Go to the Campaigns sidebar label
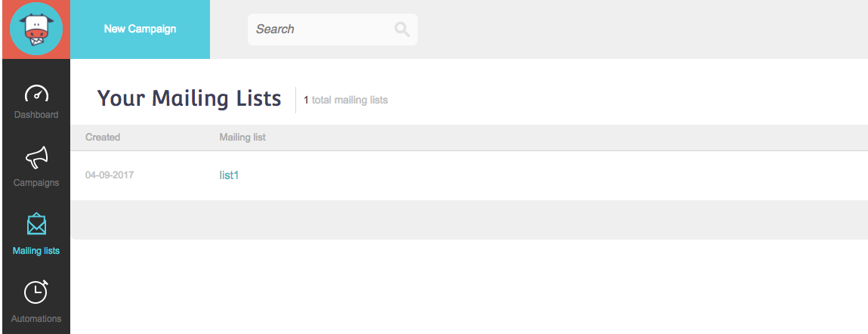Screen dimensions: 868x334 [x=36, y=183]
